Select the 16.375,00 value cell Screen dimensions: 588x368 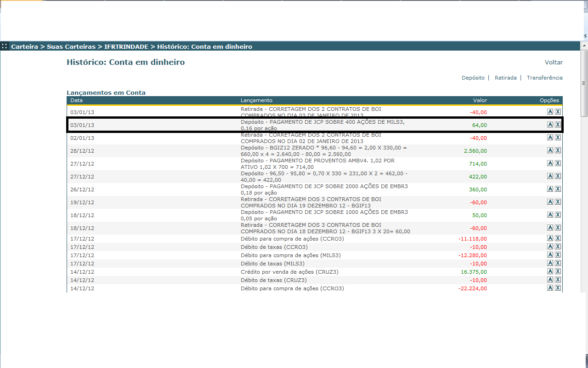(474, 272)
